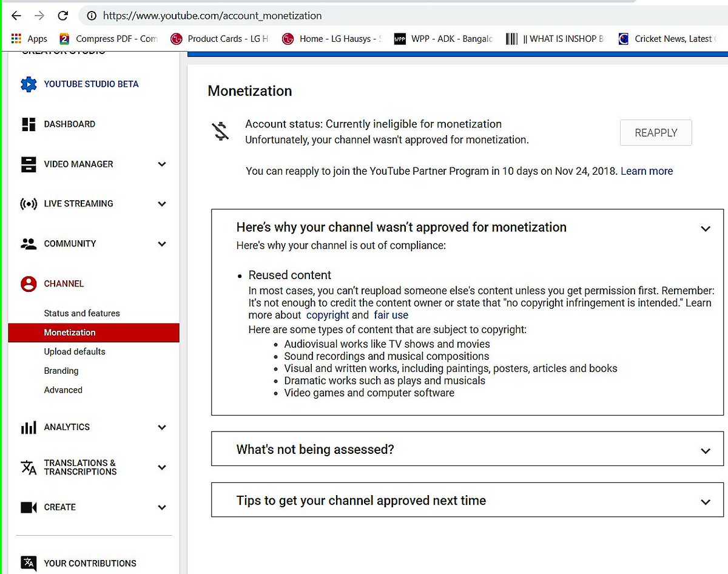
Task: Open the fair use link
Action: point(391,315)
